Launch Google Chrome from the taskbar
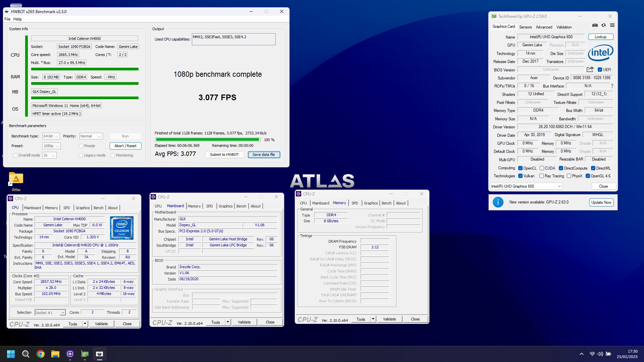The image size is (644, 362). [x=41, y=354]
